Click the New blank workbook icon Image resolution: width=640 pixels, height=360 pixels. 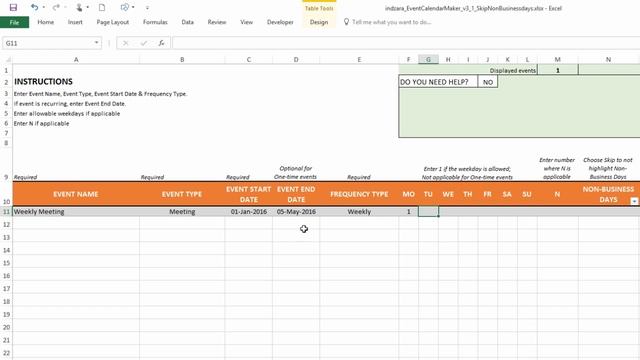click(x=102, y=7)
